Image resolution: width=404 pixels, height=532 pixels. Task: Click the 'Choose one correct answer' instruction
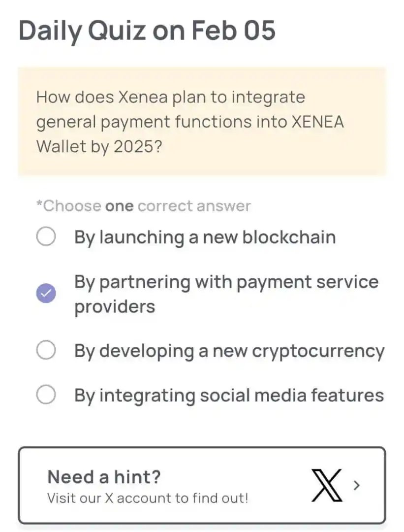pos(144,206)
